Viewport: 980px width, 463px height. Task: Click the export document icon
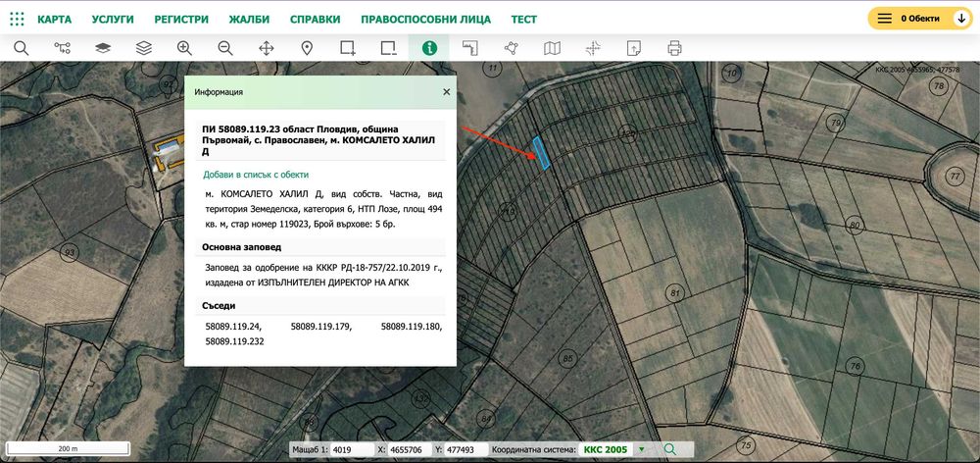pos(634,48)
